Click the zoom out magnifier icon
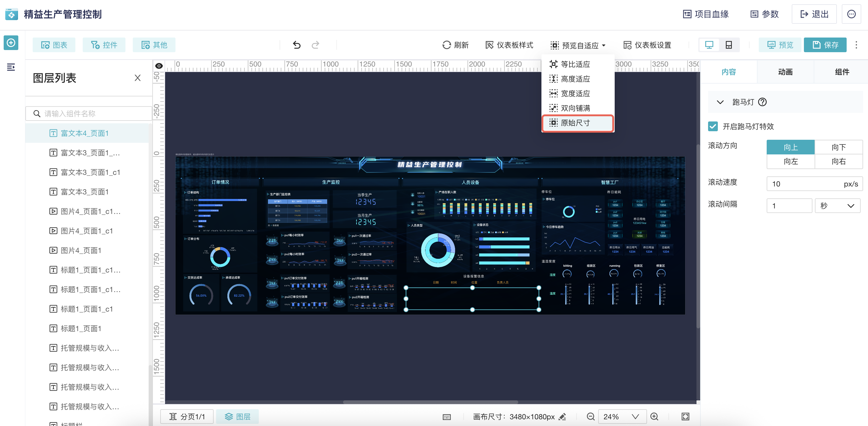The height and width of the screenshot is (426, 868). tap(590, 417)
